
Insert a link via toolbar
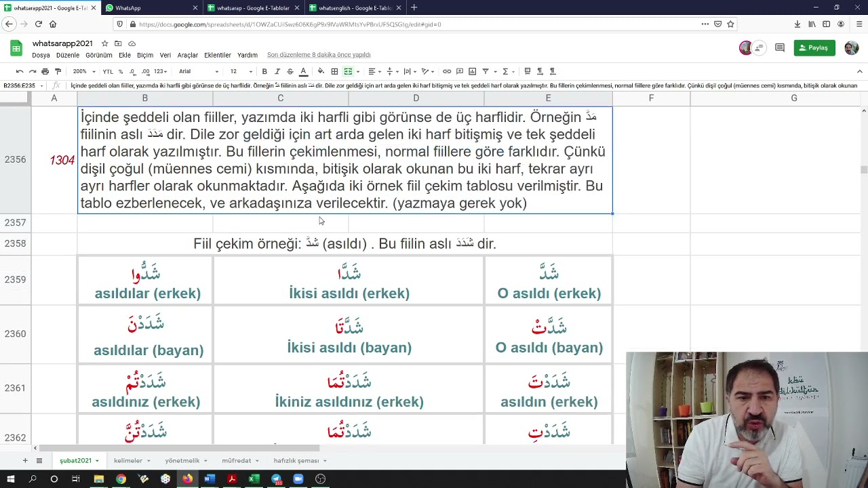447,71
